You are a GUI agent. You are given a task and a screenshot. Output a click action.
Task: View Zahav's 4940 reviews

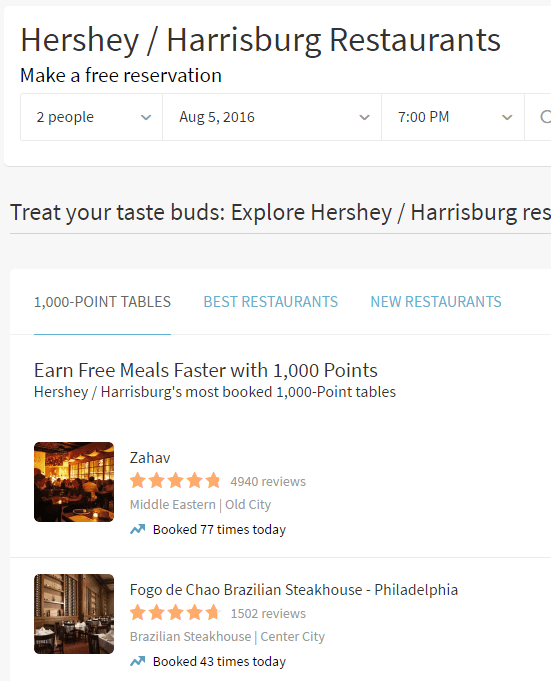(268, 482)
